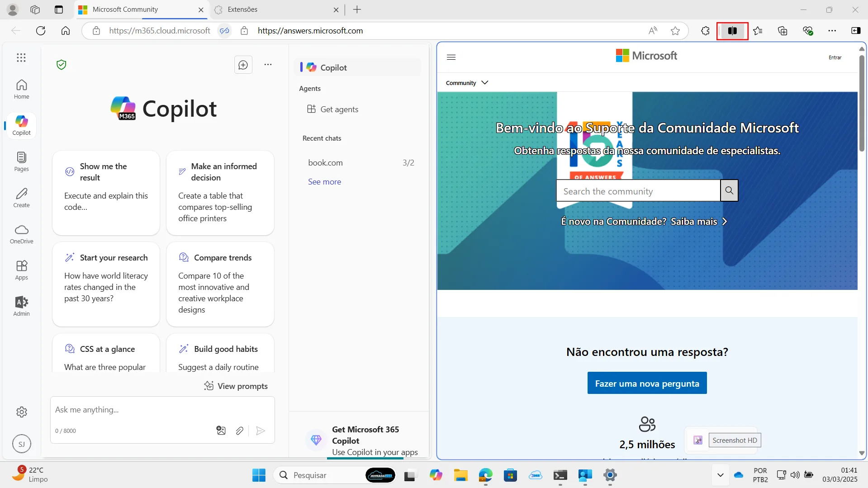Click See more recent chats
The width and height of the screenshot is (868, 488).
click(x=324, y=182)
